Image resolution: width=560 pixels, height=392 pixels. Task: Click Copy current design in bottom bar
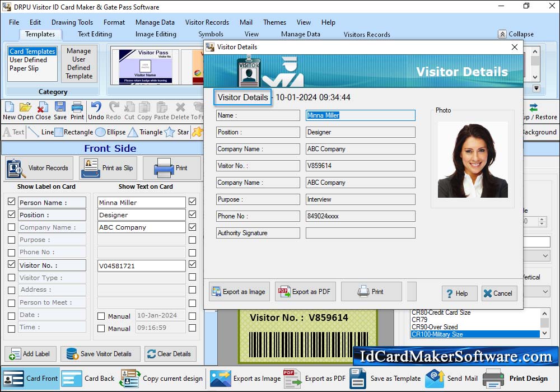pos(161,379)
